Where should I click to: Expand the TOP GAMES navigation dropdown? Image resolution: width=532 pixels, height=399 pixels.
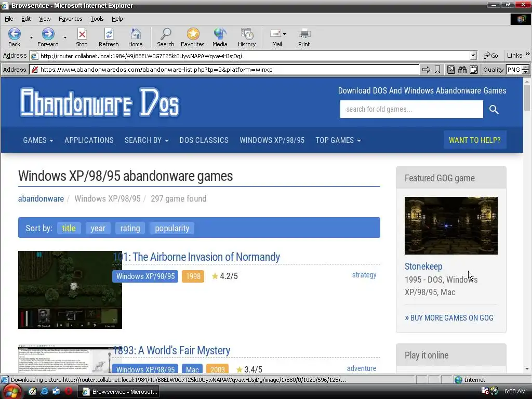338,140
